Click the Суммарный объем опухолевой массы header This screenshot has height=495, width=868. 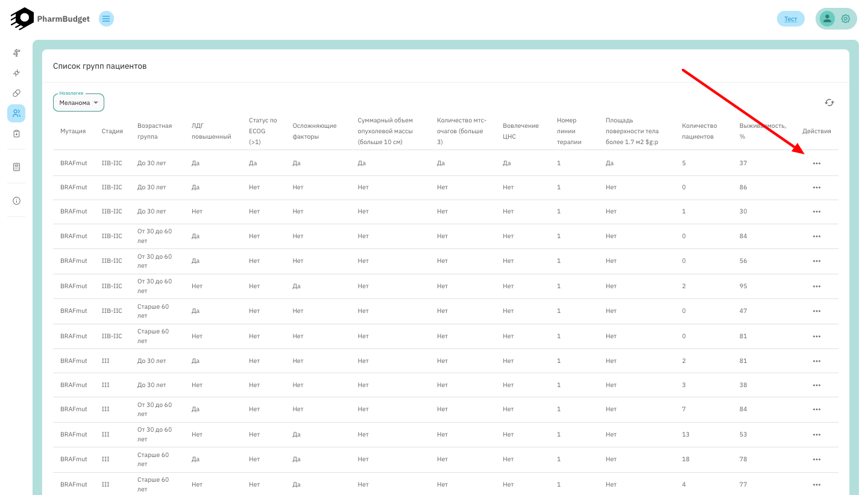click(385, 131)
